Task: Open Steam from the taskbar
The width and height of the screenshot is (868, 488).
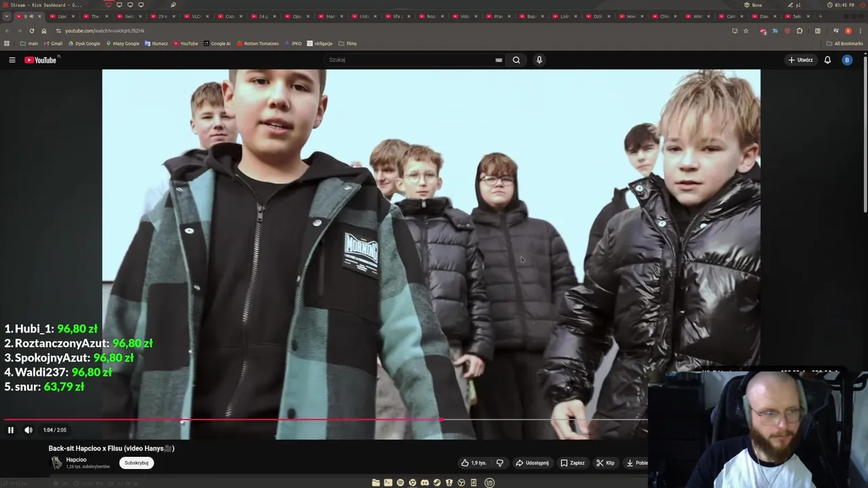Action: [437, 483]
